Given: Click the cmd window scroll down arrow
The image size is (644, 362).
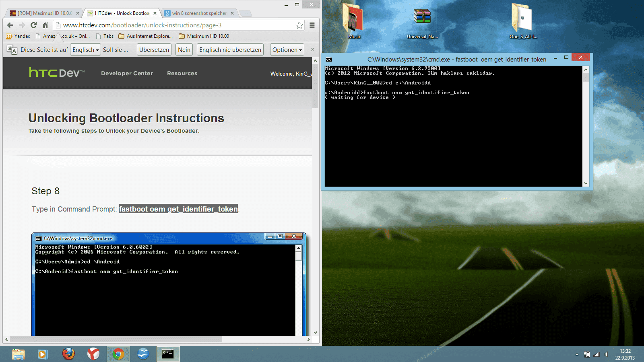Looking at the screenshot, I should click(x=586, y=183).
